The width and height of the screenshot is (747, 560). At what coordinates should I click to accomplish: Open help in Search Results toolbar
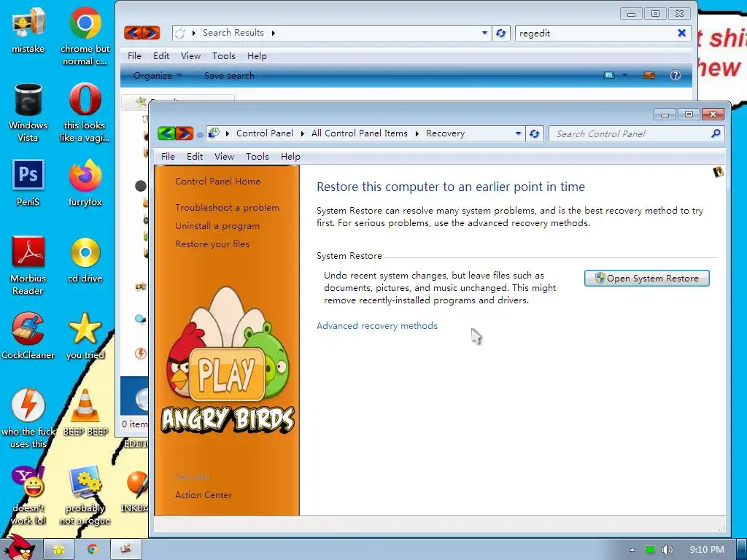pyautogui.click(x=675, y=75)
